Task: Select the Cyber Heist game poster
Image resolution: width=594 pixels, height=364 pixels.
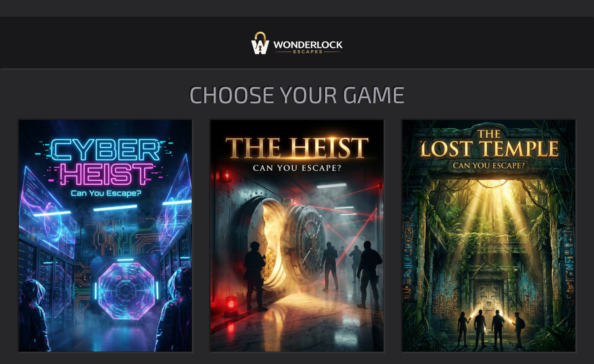Action: point(105,236)
